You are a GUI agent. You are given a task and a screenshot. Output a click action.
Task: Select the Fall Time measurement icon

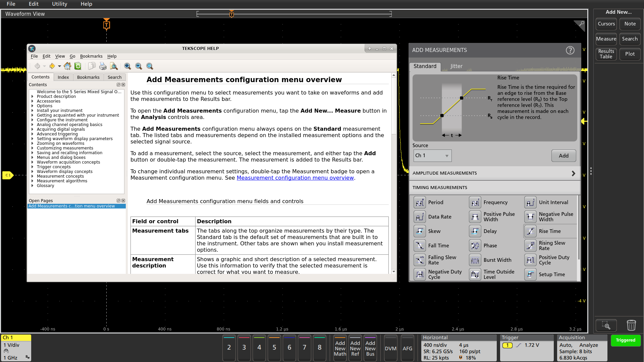(420, 246)
